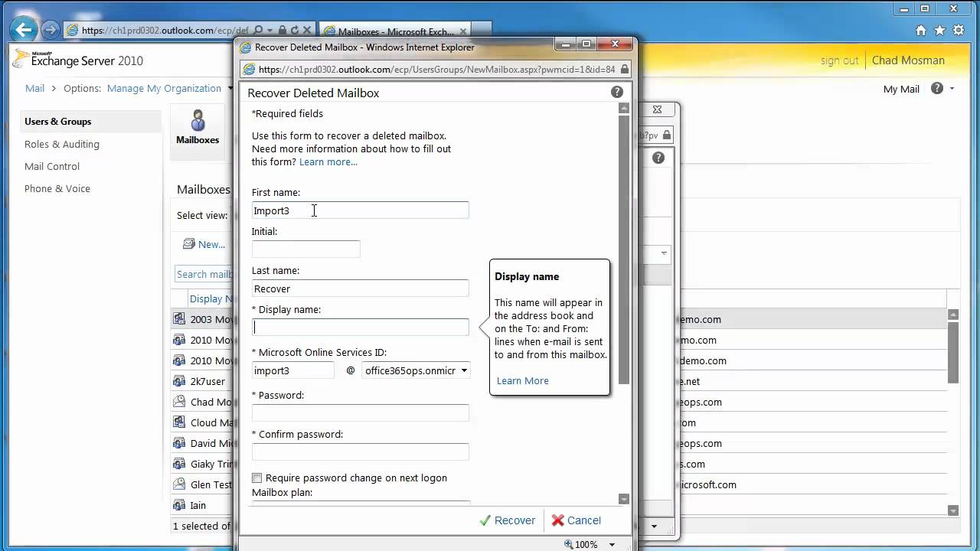Click the First name field

[x=361, y=210]
